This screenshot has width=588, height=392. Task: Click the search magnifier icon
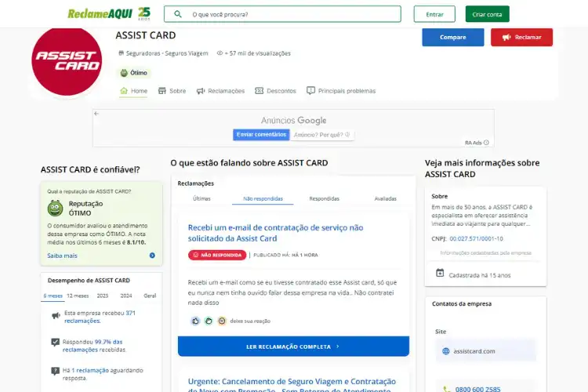coord(178,14)
